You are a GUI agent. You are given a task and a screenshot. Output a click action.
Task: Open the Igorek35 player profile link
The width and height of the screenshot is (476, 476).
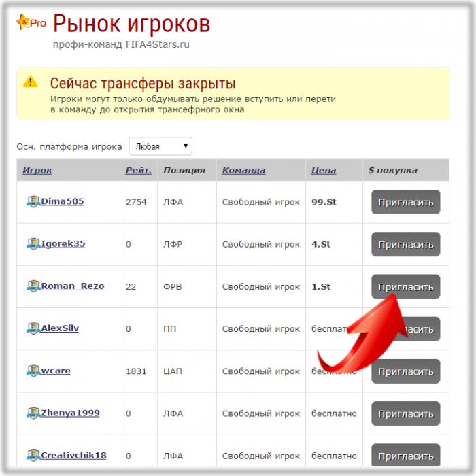[63, 243]
